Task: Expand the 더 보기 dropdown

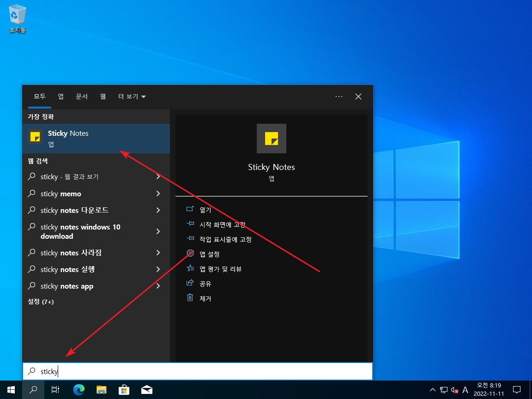Action: pyautogui.click(x=132, y=97)
